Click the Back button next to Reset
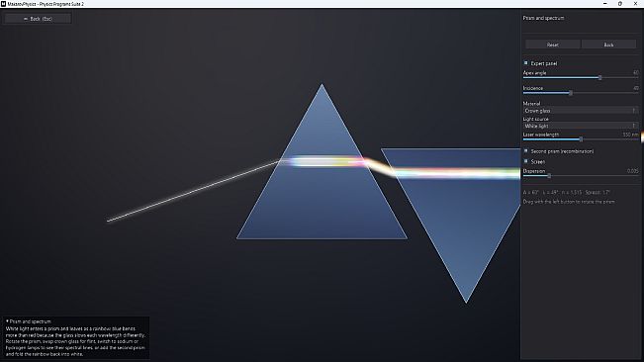This screenshot has width=644, height=362. 608,45
